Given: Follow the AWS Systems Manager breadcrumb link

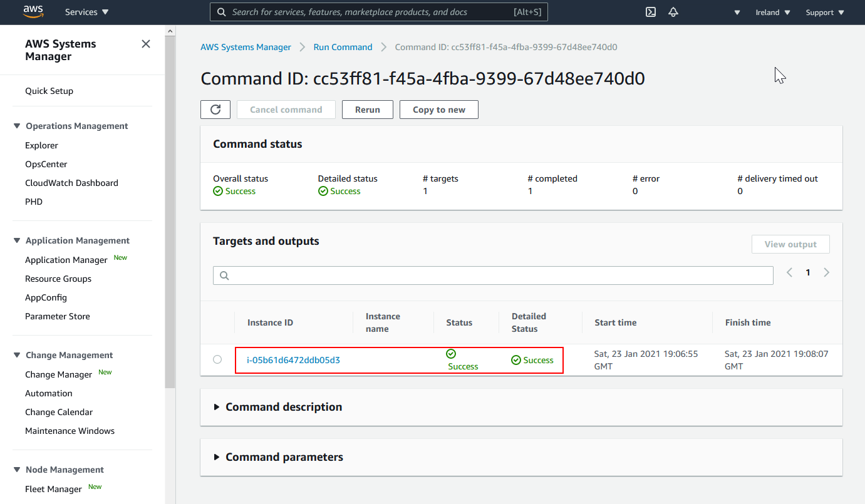Looking at the screenshot, I should tap(246, 47).
